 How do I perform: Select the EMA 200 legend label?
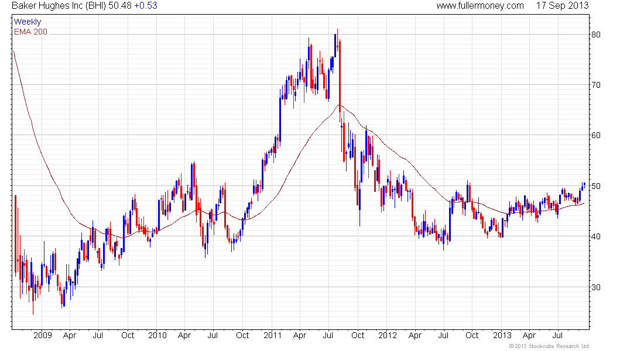[31, 32]
